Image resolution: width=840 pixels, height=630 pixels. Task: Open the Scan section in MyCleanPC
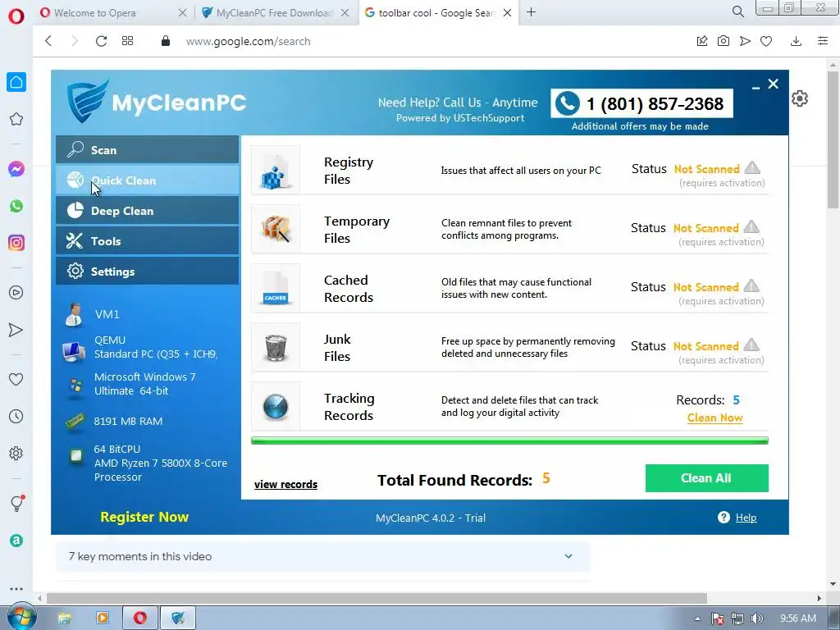(x=147, y=149)
